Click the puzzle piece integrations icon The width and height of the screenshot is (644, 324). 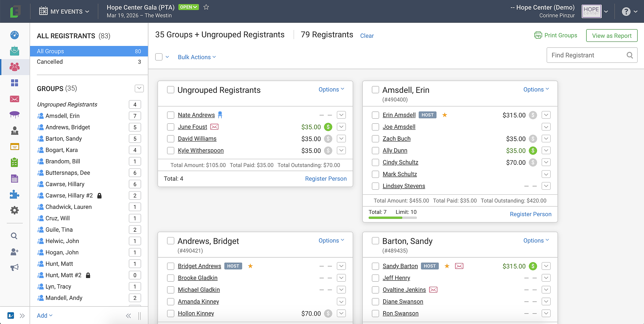click(x=14, y=194)
